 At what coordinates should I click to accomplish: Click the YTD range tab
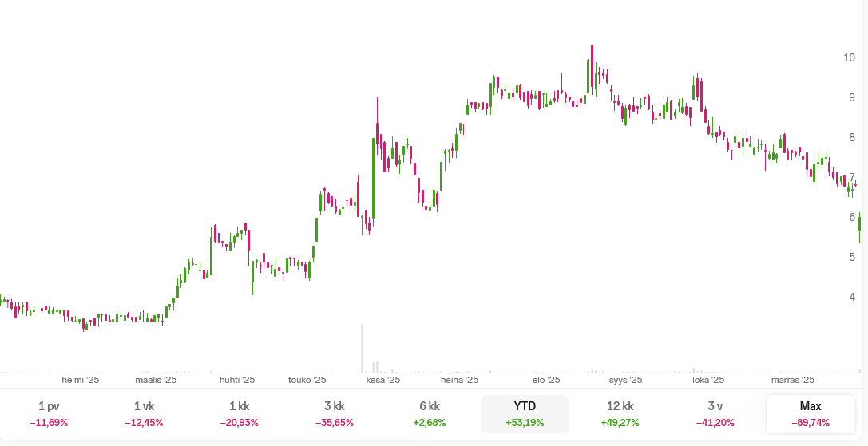(525, 413)
